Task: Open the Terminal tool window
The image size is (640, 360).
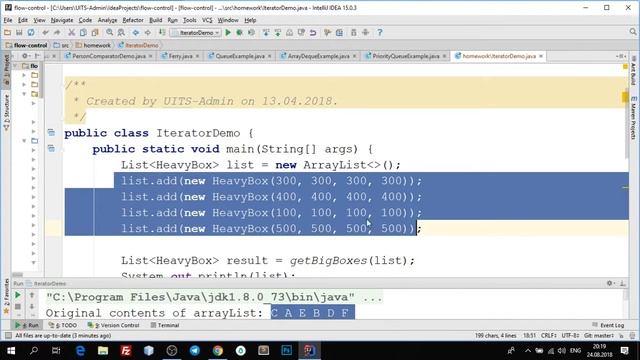Action: click(165, 325)
